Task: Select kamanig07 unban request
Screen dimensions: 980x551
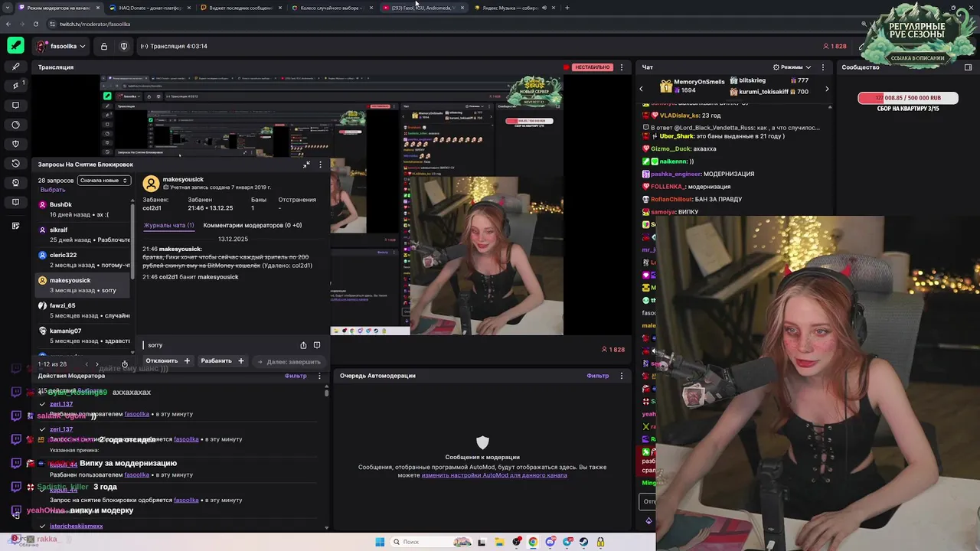Action: [x=83, y=335]
